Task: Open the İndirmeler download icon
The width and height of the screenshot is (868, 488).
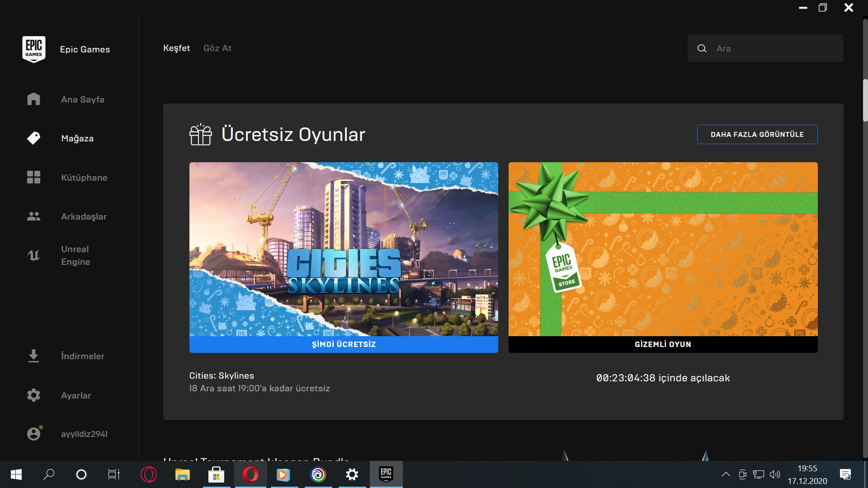Action: (x=33, y=356)
